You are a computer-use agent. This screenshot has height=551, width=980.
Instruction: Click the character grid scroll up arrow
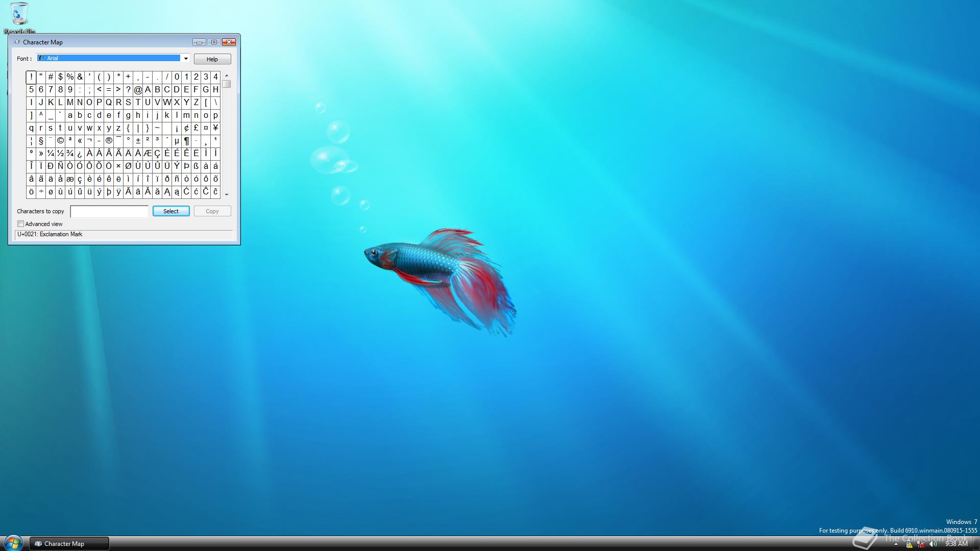[227, 76]
